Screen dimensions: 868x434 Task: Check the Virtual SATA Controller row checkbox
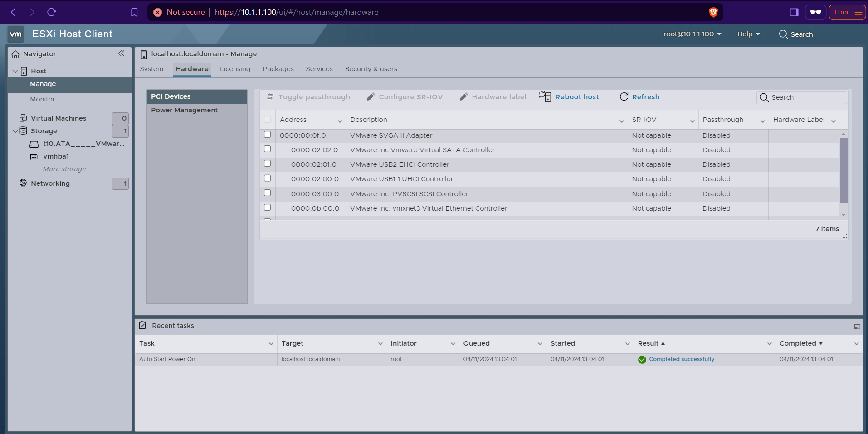tap(268, 149)
